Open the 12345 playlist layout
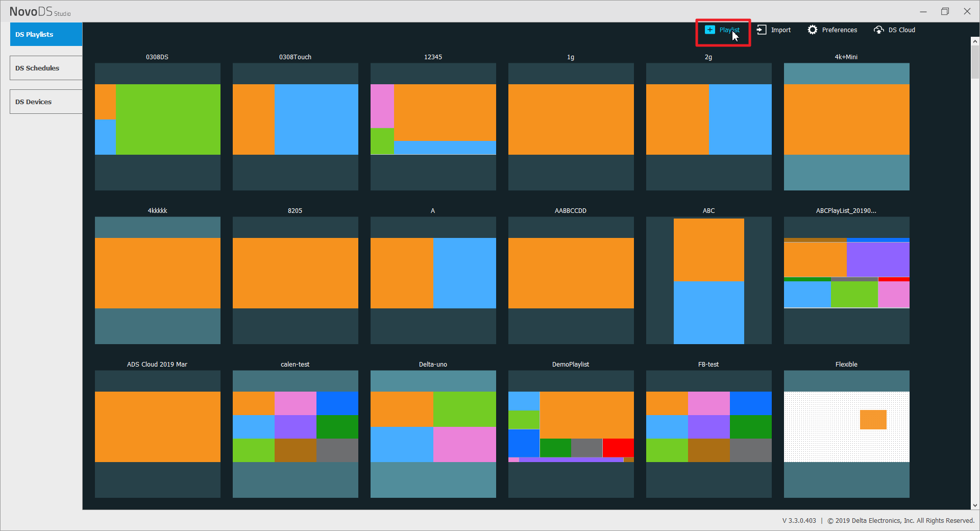This screenshot has width=980, height=531. coord(433,126)
